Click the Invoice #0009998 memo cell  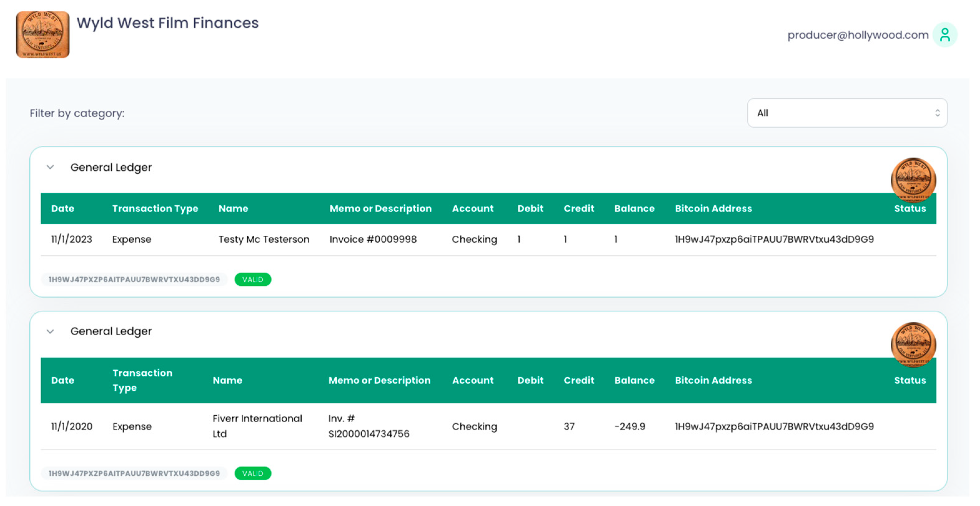tap(373, 239)
